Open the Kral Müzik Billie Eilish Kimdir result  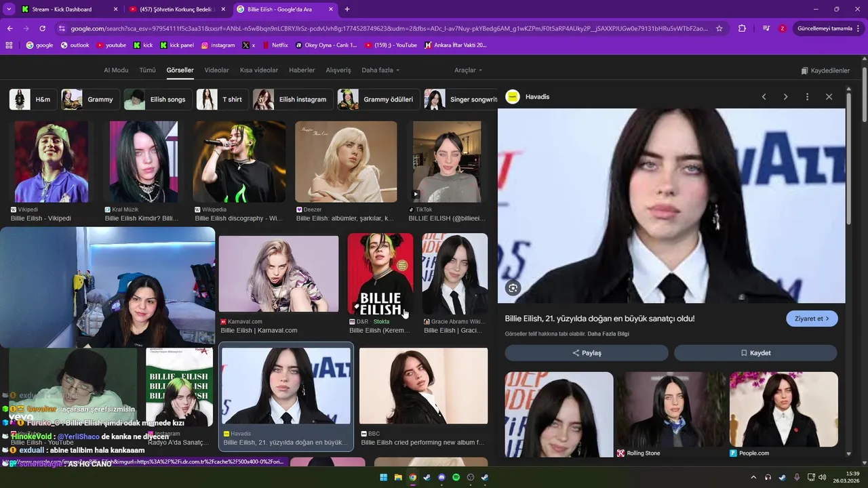click(144, 162)
